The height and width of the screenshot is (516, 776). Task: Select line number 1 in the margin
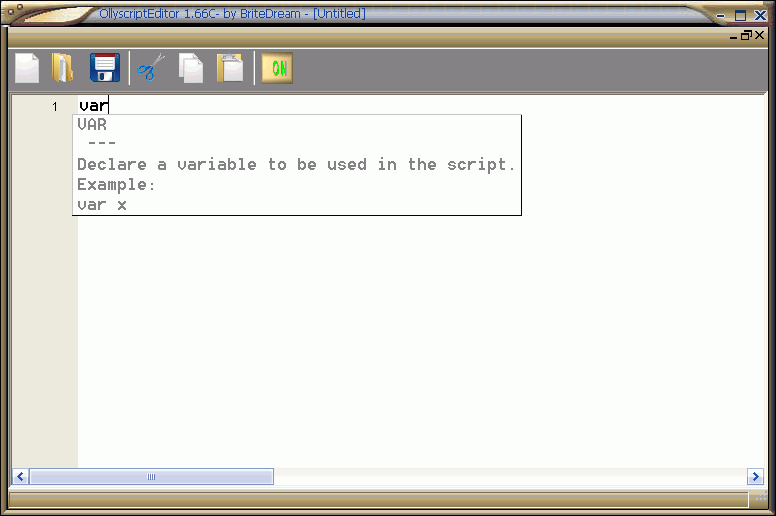[55, 106]
